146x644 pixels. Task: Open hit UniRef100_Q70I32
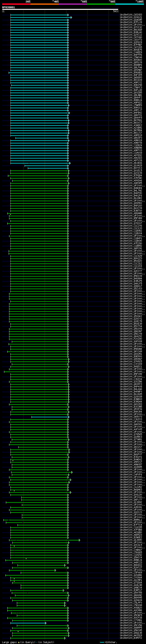click(x=131, y=27)
